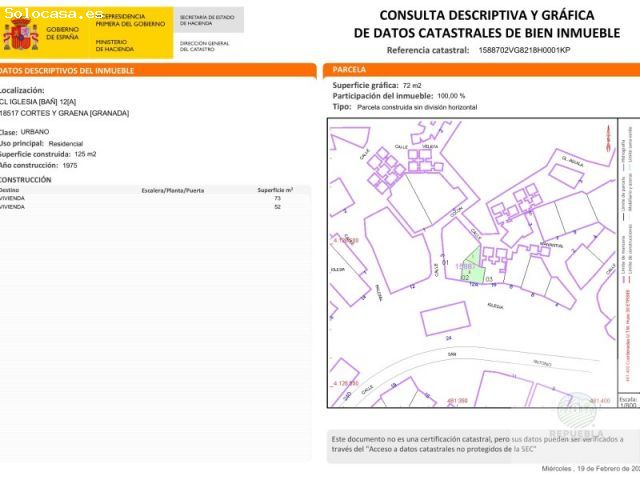Click the 'URBANO' class value
The height and width of the screenshot is (480, 640).
[x=35, y=132]
